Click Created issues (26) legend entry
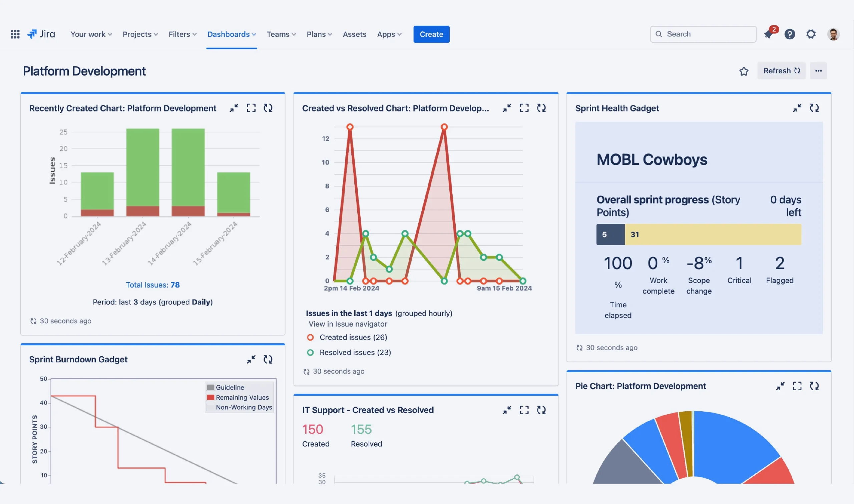The width and height of the screenshot is (854, 504). [347, 337]
